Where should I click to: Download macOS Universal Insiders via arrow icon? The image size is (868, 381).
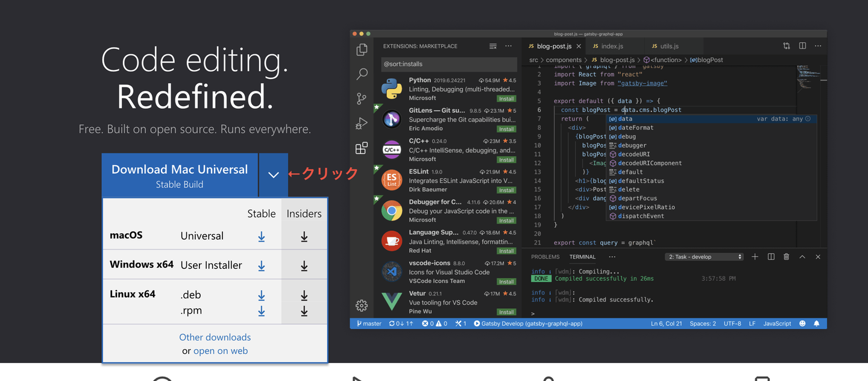[304, 237]
